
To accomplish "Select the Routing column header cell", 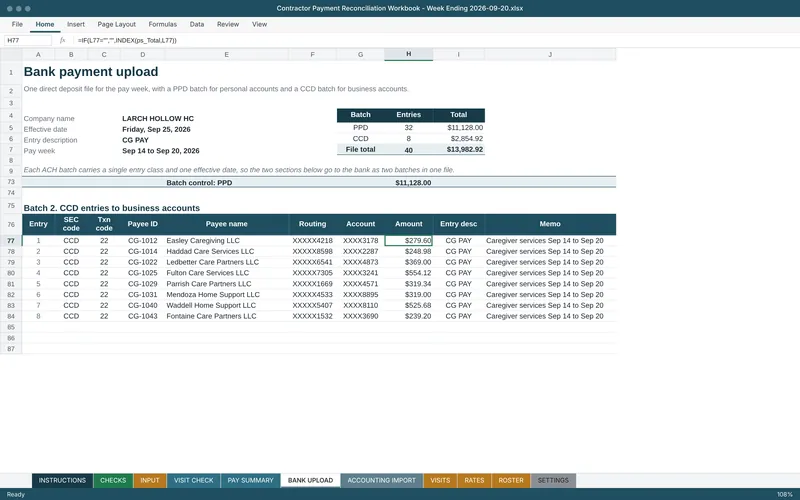I will pos(312,224).
